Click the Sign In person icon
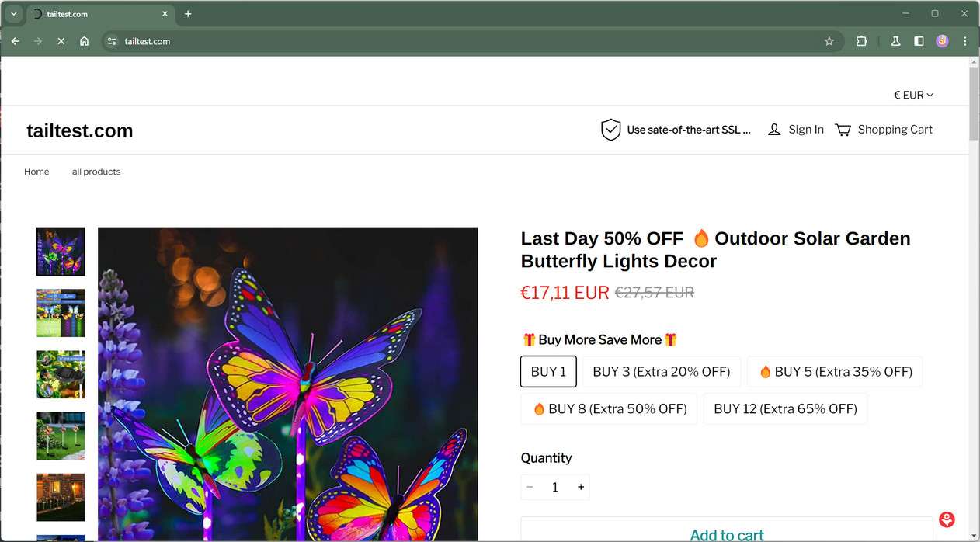980x542 pixels. tap(774, 130)
